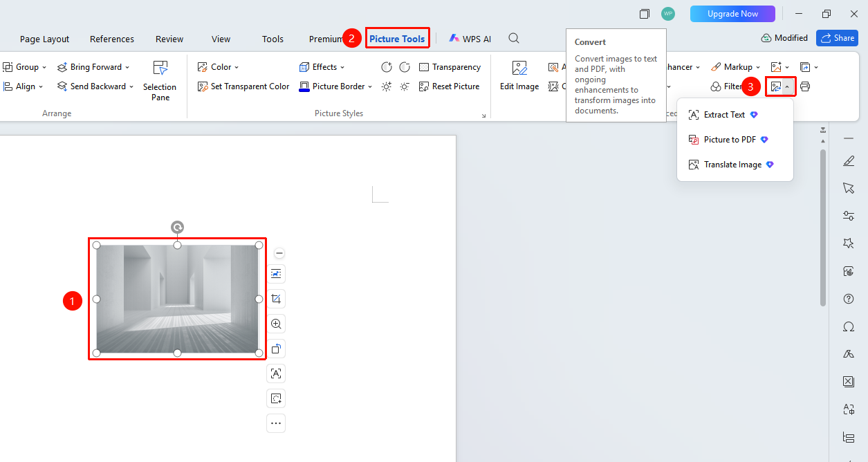The image size is (868, 462).
Task: Click the zoom-in magnifier beside the picture
Action: [276, 324]
